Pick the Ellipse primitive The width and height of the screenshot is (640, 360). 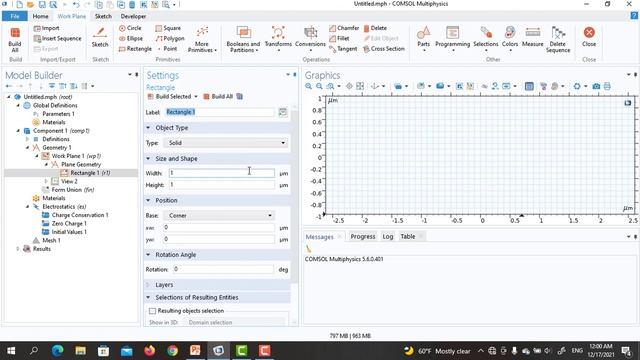pyautogui.click(x=131, y=38)
